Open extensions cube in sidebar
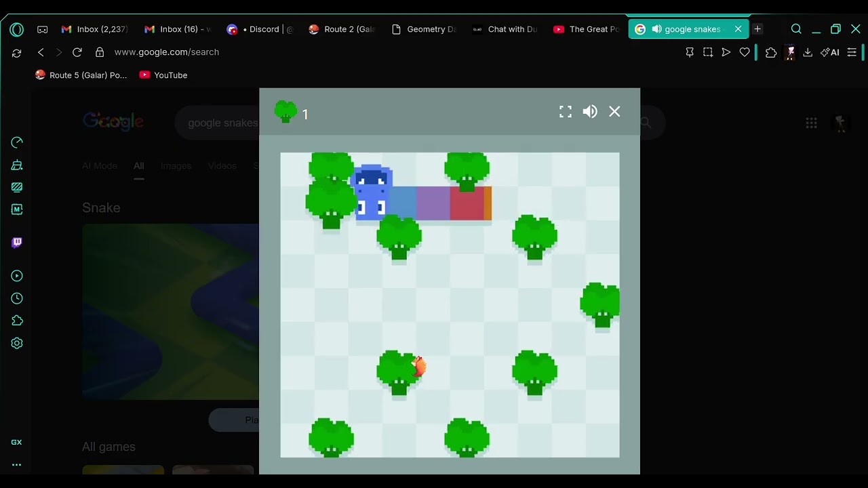This screenshot has width=868, height=488. [x=17, y=321]
